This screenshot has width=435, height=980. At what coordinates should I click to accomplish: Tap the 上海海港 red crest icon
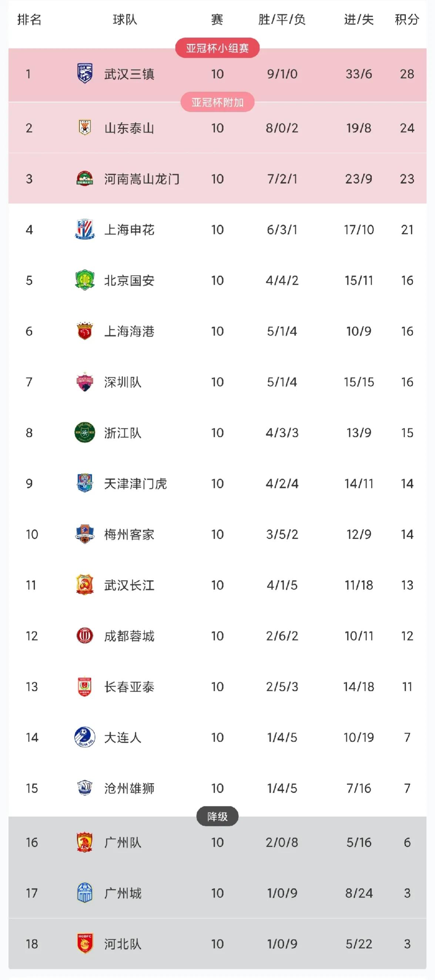84,331
